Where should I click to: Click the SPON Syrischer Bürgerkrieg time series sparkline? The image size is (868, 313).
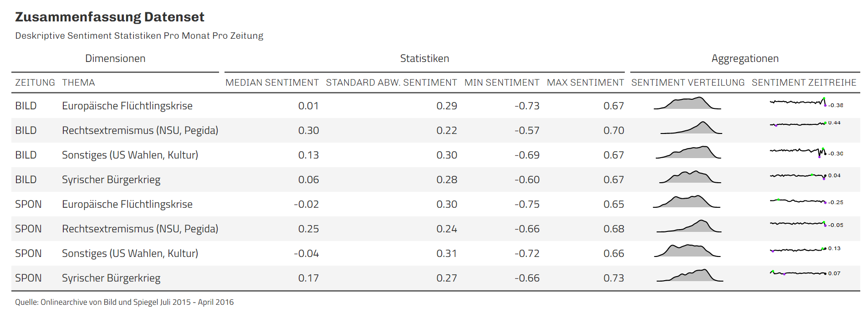pyautogui.click(x=798, y=273)
